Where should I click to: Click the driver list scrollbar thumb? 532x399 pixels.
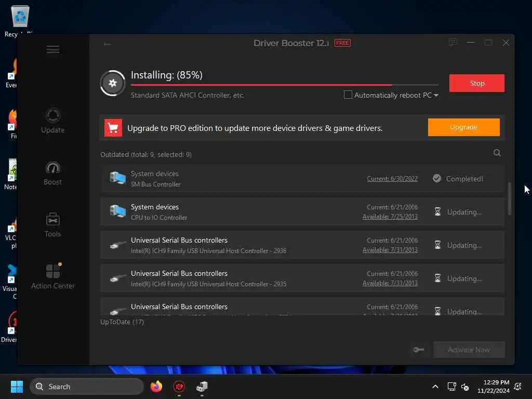(x=509, y=199)
